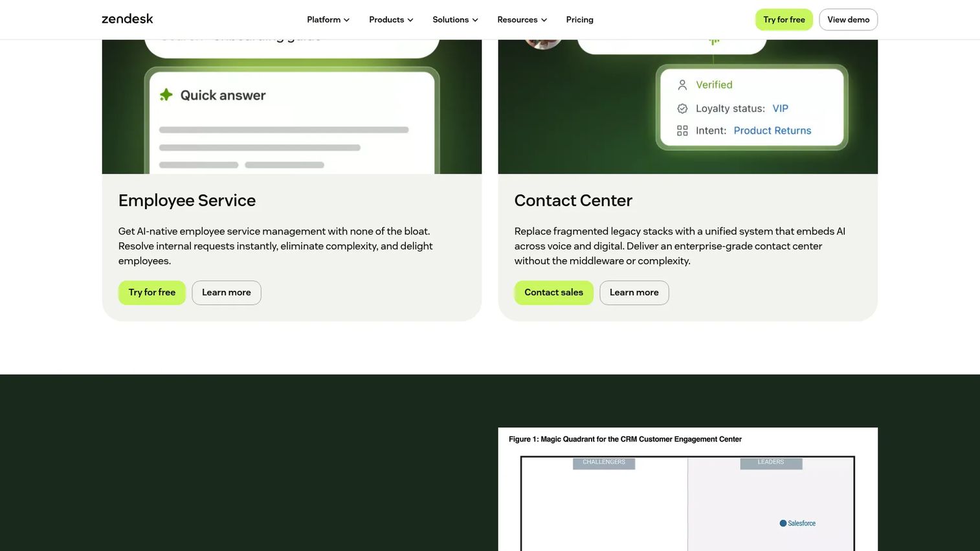Click the Contact Center card image
The width and height of the screenshot is (980, 551).
687,107
